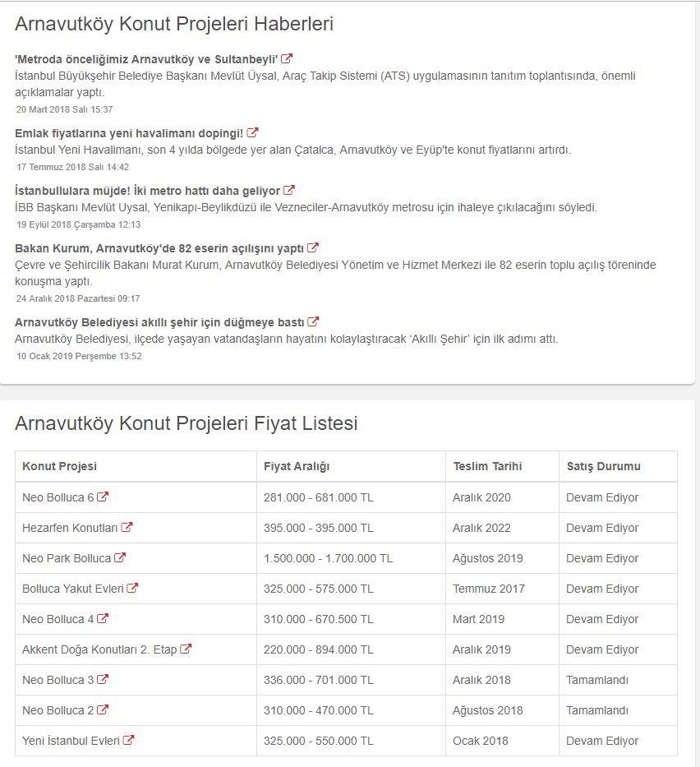This screenshot has height=767, width=700.
Task: Click the Neo Park Bolluca project name
Action: click(x=67, y=558)
